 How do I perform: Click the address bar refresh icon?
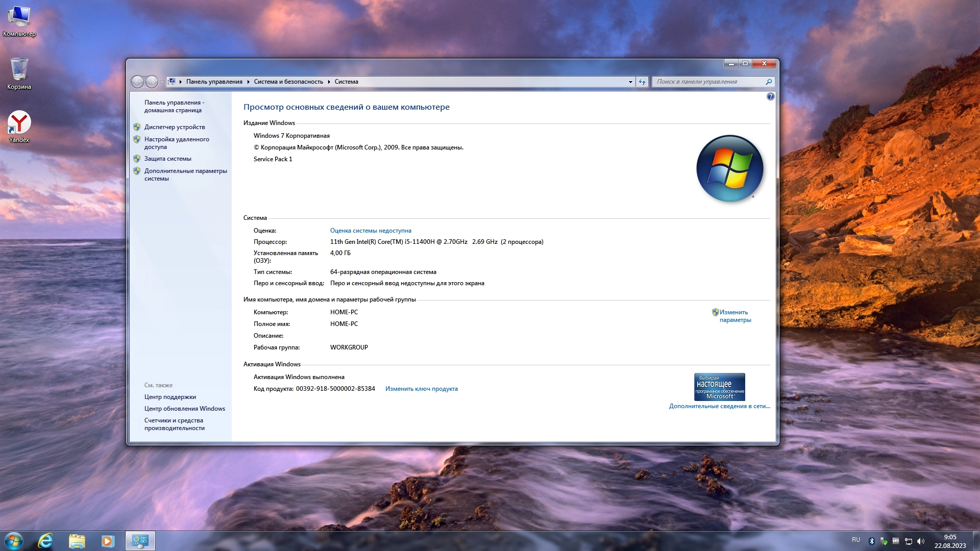coord(642,82)
